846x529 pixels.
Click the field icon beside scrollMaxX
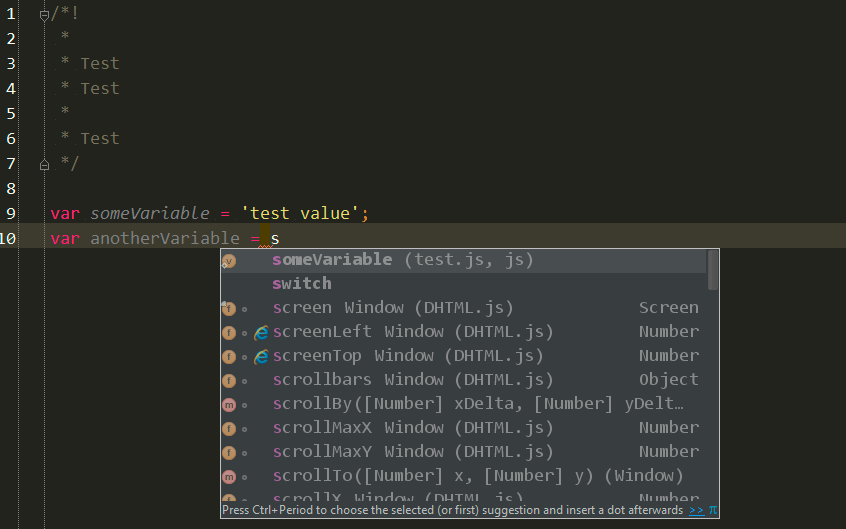[229, 429]
